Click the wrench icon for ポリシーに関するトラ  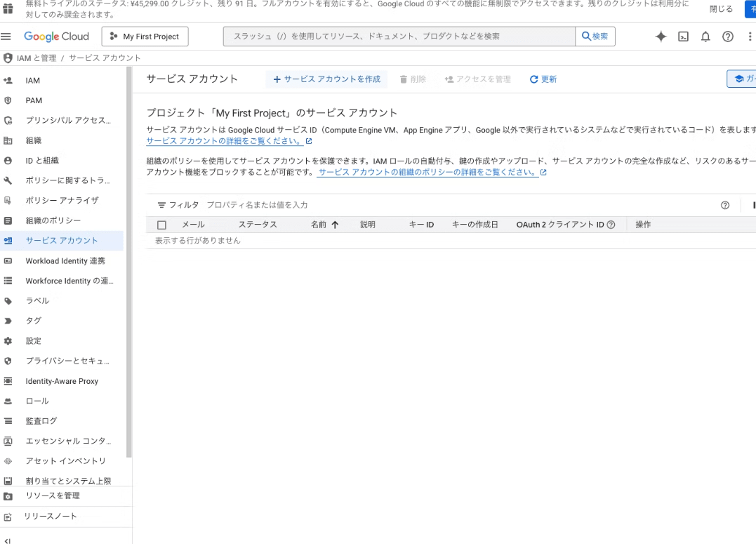8,180
